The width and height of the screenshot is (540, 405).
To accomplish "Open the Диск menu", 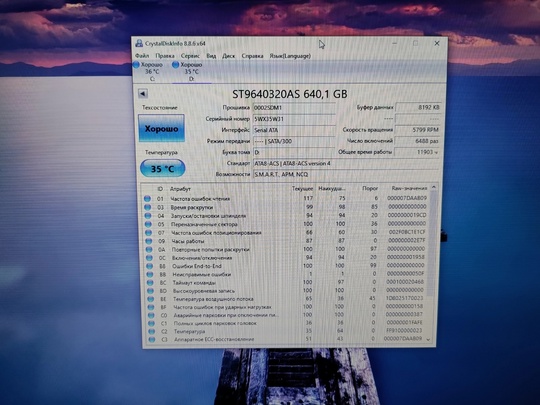I will click(228, 55).
